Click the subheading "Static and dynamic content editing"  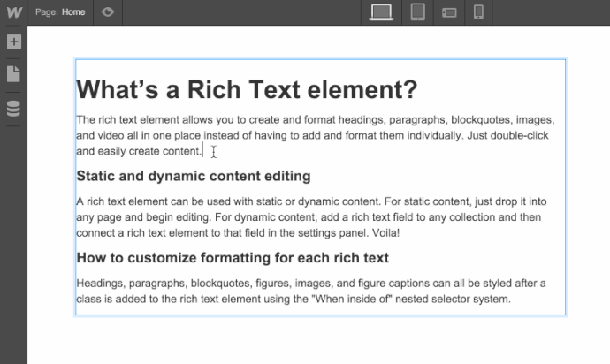(194, 176)
